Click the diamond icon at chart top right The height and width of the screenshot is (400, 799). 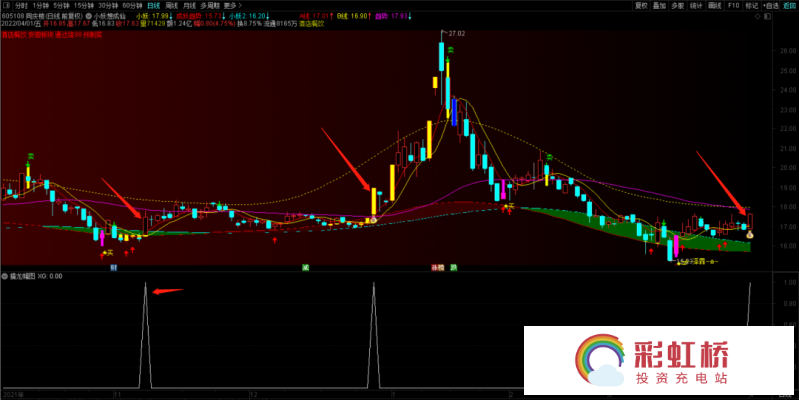click(x=758, y=16)
